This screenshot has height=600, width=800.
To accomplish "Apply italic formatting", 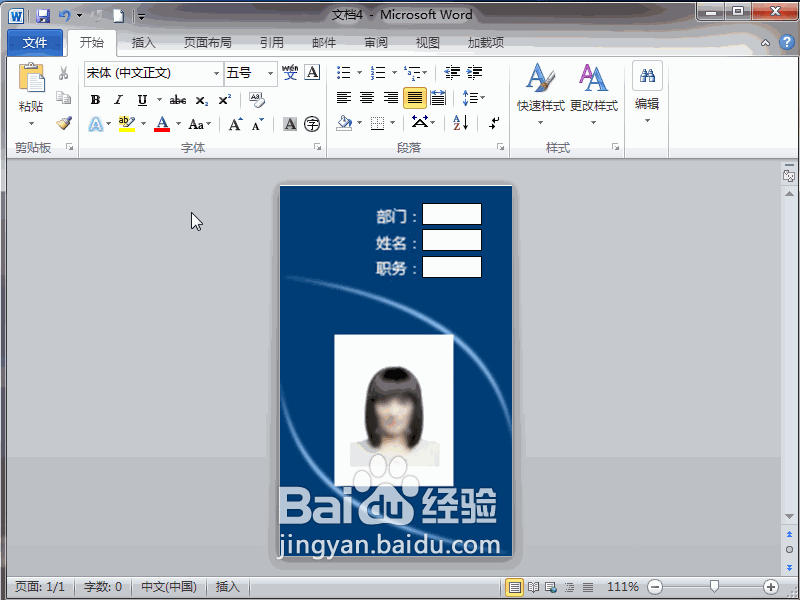I will pos(119,99).
